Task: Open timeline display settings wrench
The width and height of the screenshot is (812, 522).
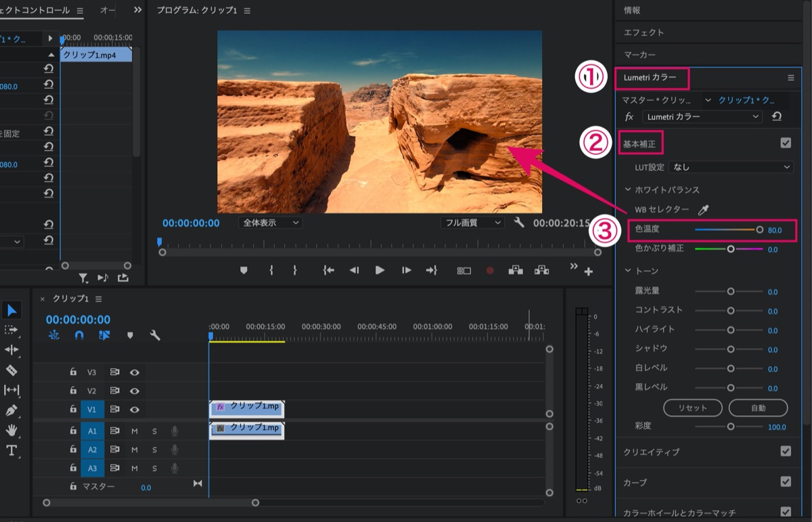Action: (x=155, y=335)
